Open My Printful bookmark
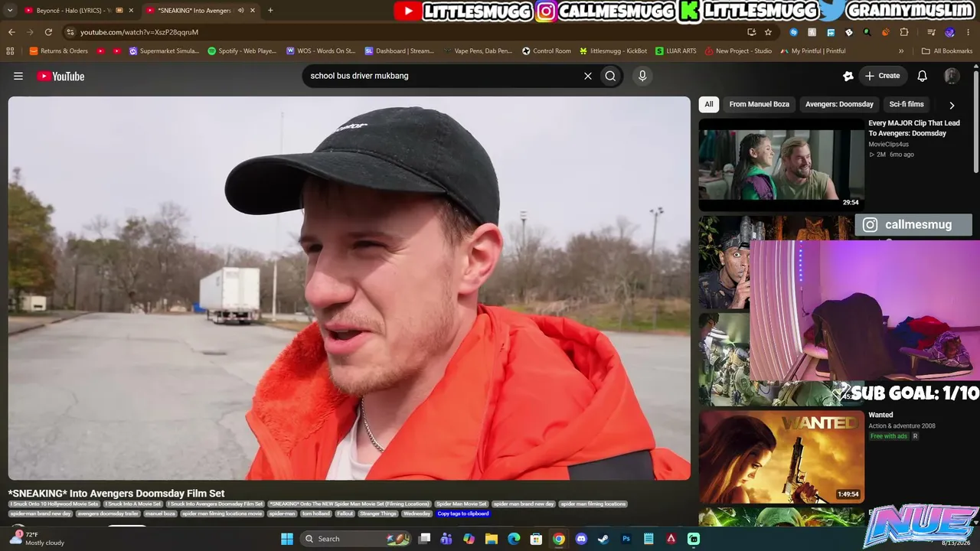The image size is (980, 551). pyautogui.click(x=813, y=51)
